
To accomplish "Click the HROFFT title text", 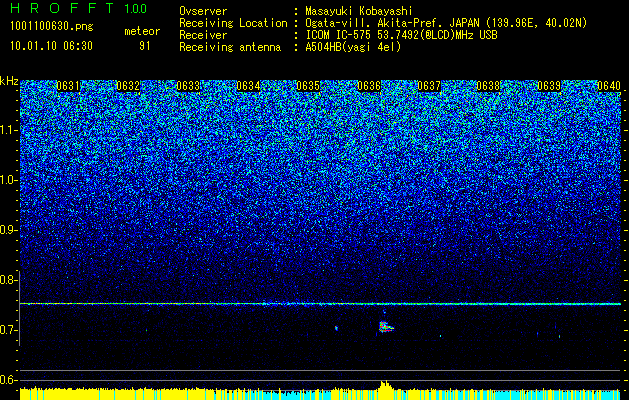I will pos(62,8).
